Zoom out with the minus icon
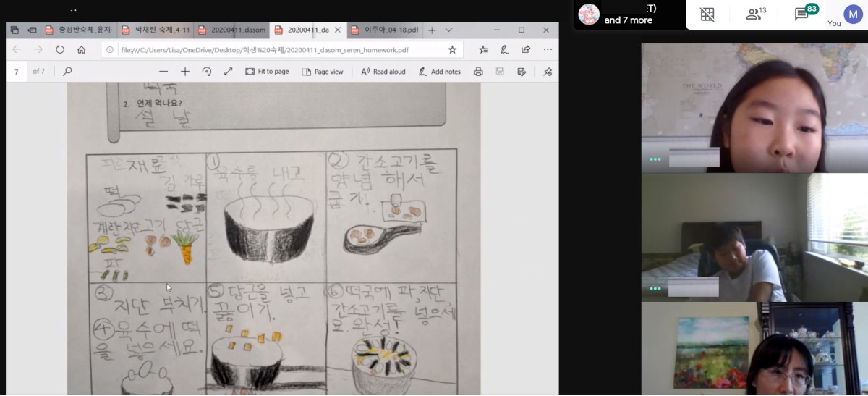Screen dimensions: 868x396 163,72
